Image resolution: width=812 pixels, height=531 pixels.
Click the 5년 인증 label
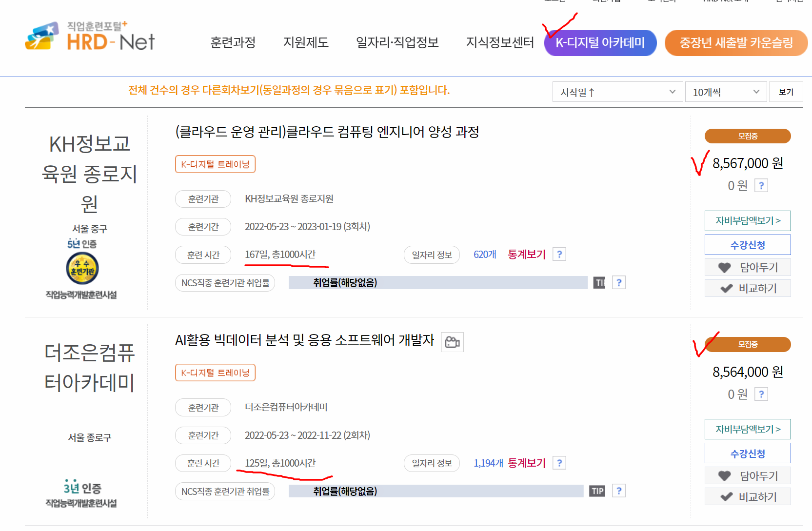[82, 243]
